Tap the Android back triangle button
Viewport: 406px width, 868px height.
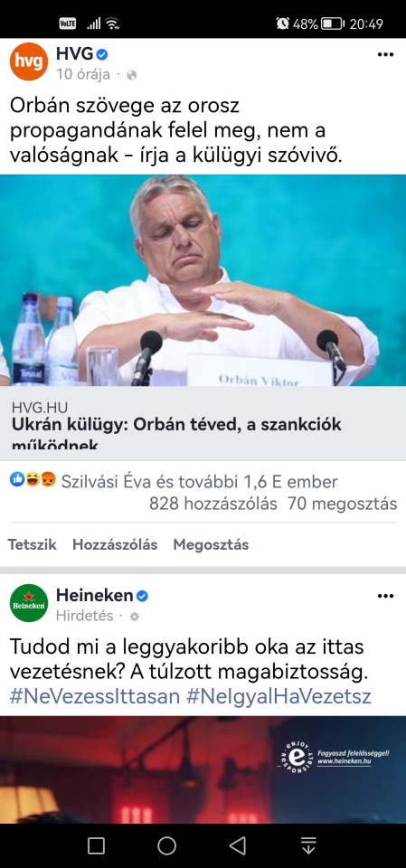(x=238, y=845)
